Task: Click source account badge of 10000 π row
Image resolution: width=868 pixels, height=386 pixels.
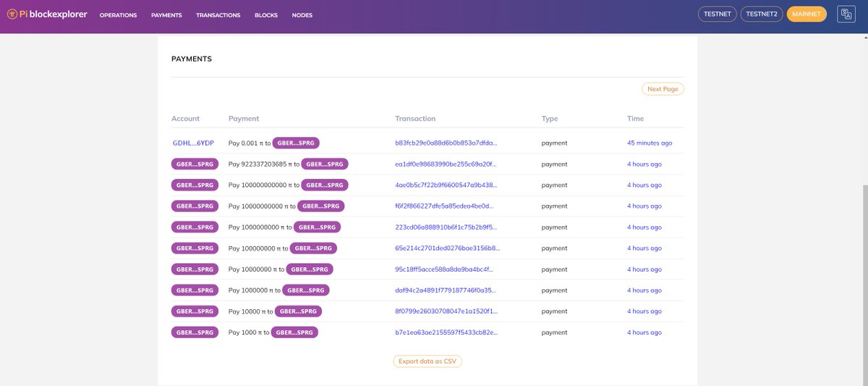Action: (x=195, y=311)
